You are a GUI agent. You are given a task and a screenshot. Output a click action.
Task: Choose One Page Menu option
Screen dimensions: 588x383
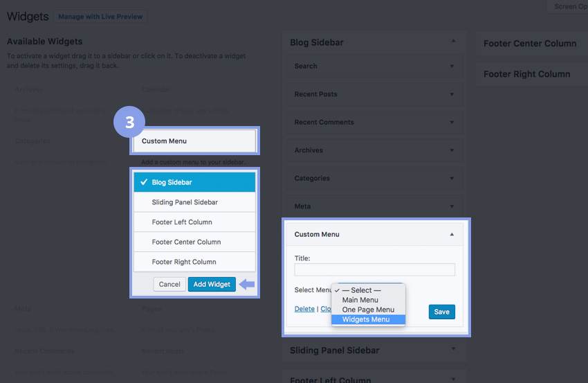368,310
